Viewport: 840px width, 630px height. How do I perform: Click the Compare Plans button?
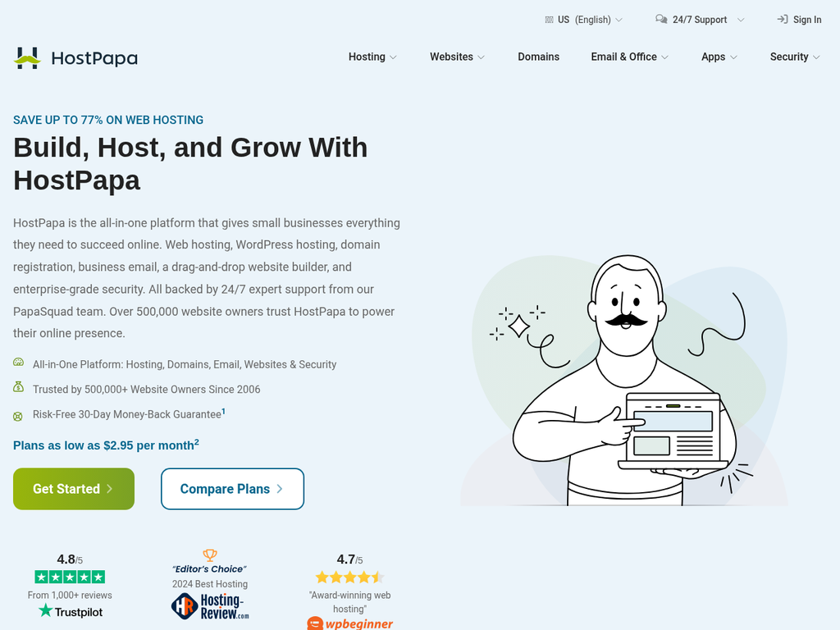[232, 489]
